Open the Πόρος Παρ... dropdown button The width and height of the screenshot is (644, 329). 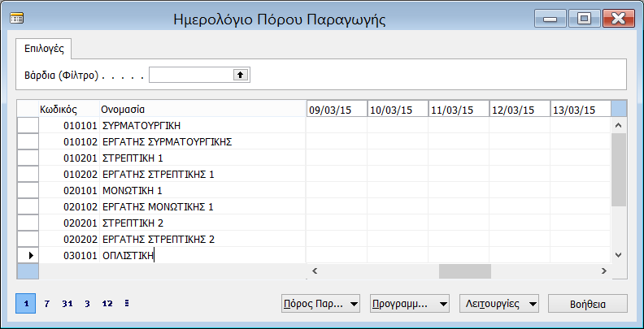[x=320, y=304]
